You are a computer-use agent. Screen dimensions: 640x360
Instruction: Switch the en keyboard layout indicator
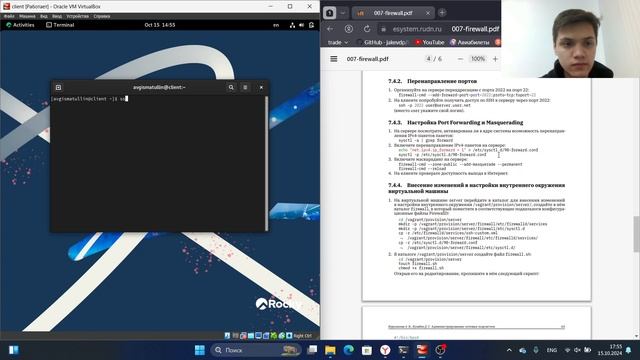coord(276,25)
